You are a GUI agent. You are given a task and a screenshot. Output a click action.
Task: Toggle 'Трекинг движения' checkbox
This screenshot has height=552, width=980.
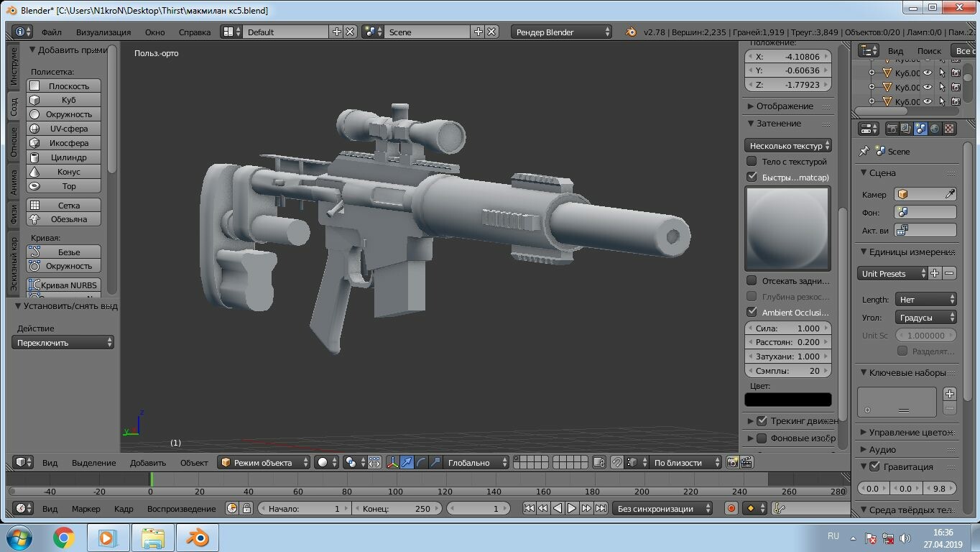point(762,420)
